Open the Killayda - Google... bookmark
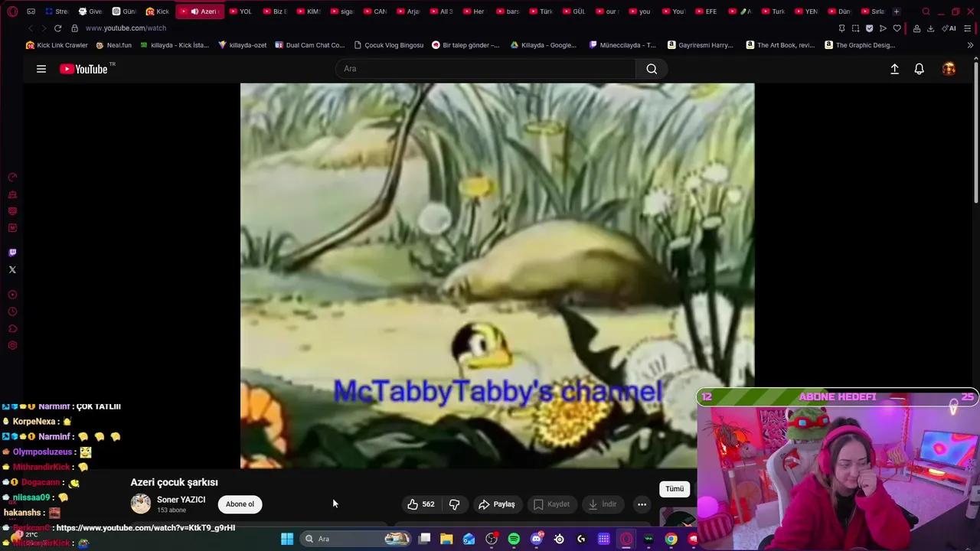The height and width of the screenshot is (551, 980). [x=544, y=45]
